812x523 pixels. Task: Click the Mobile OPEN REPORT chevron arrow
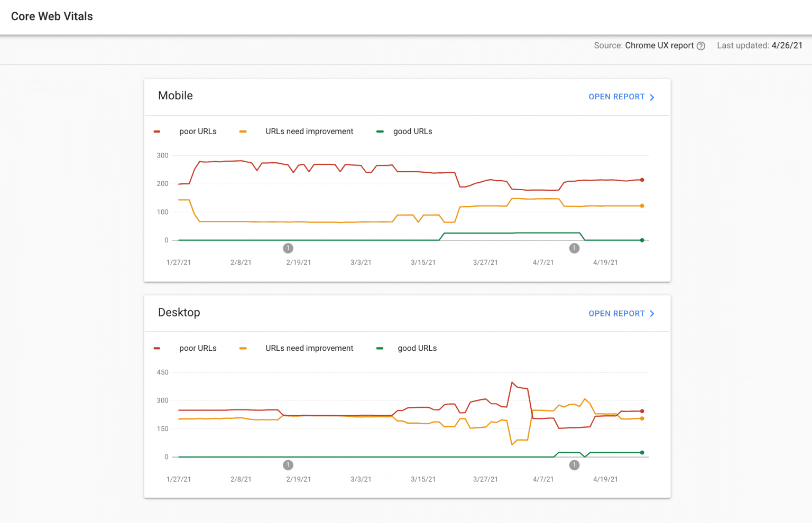click(x=652, y=97)
